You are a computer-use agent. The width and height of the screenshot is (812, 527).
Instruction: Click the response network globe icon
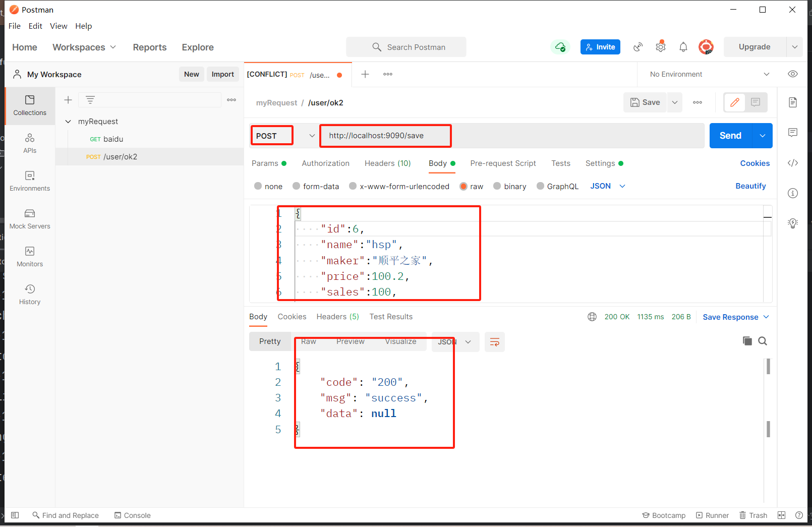pyautogui.click(x=592, y=317)
